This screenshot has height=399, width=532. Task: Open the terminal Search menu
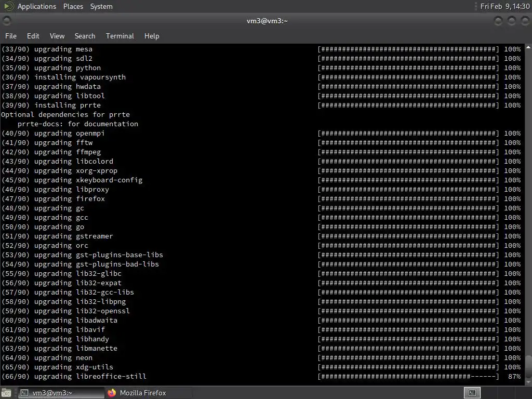(85, 36)
